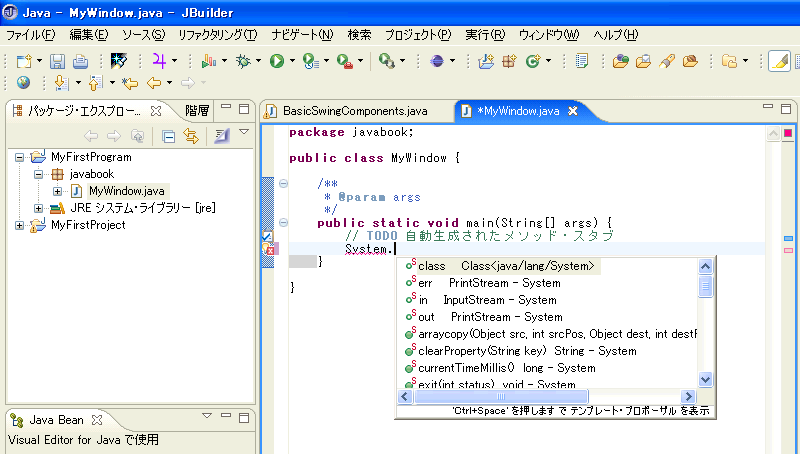Toggle Link with Editor arrows icon
Image resolution: width=800 pixels, height=454 pixels.
(x=190, y=136)
